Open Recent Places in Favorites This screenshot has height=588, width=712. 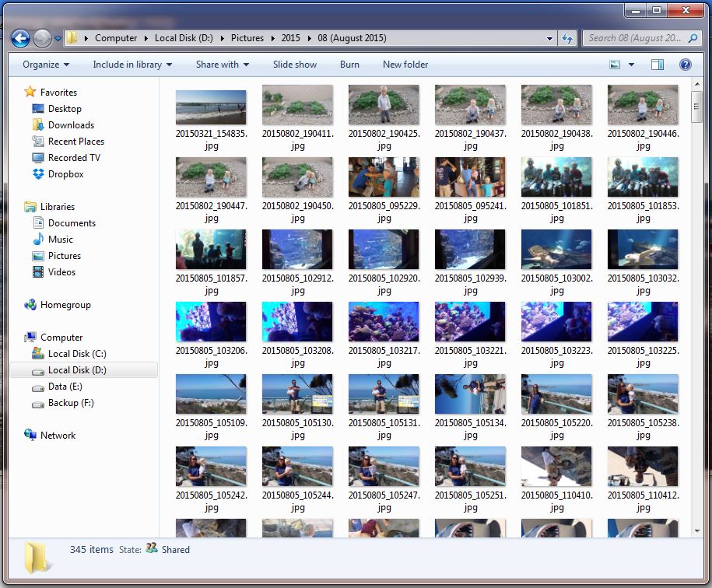coord(75,141)
